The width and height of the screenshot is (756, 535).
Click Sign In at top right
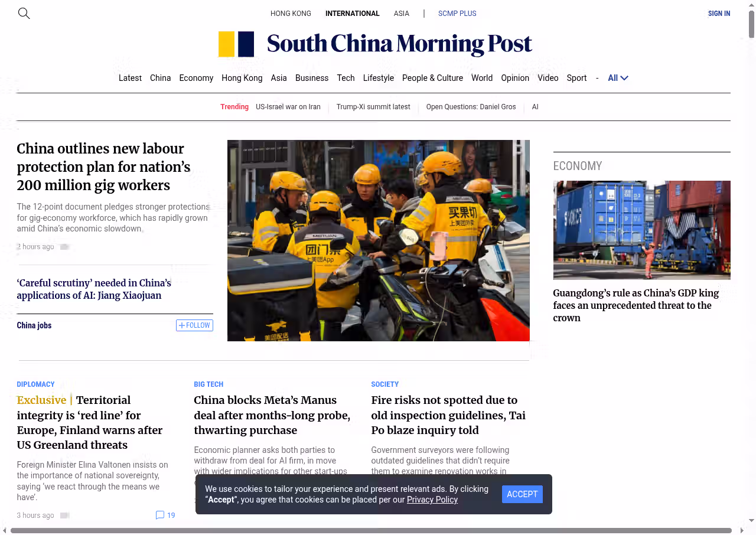(x=719, y=14)
